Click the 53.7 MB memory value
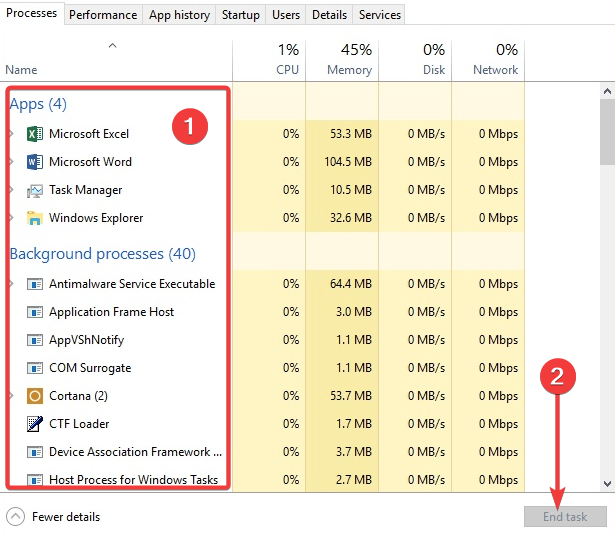 coord(351,396)
